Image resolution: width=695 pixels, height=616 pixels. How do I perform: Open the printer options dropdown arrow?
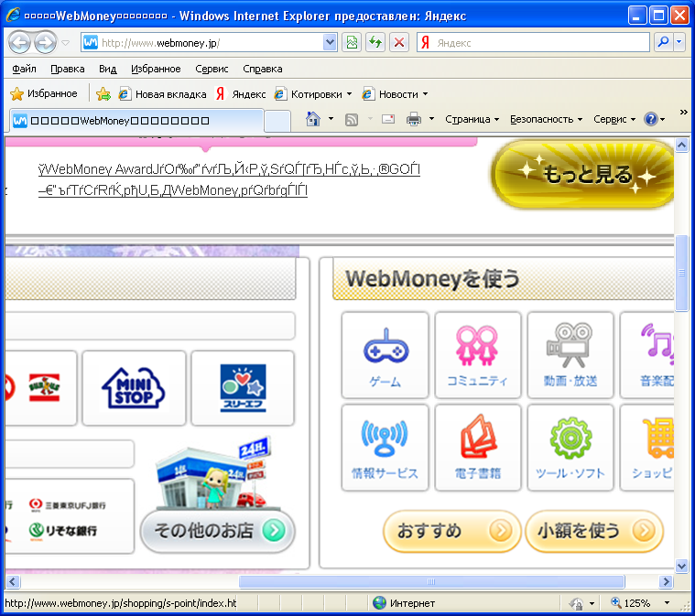point(431,119)
